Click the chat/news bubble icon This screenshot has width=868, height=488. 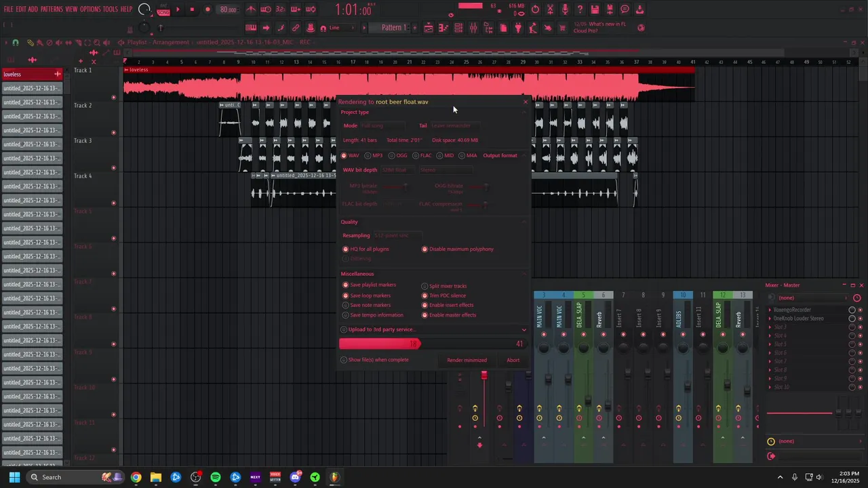pos(625,9)
